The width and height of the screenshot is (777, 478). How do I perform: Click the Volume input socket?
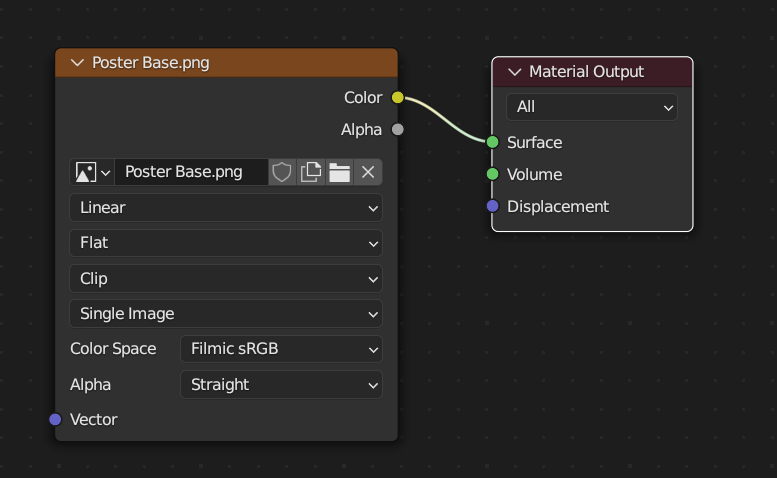493,174
